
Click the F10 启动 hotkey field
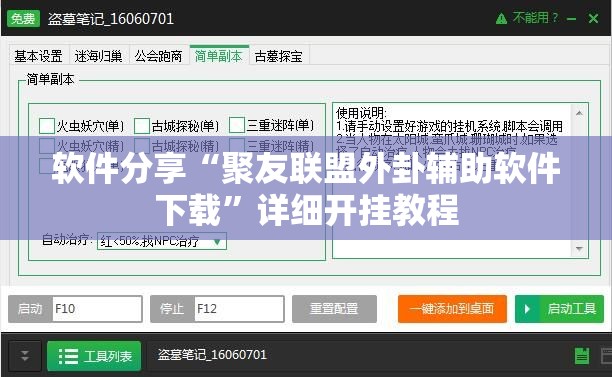click(97, 309)
